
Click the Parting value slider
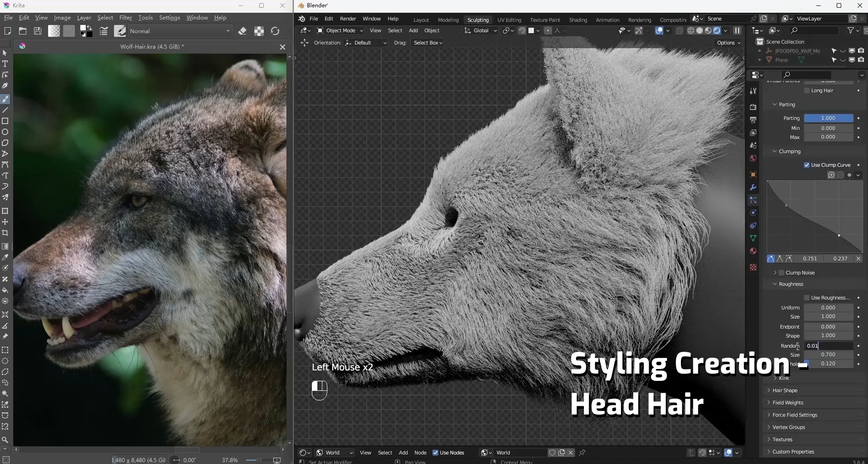828,118
